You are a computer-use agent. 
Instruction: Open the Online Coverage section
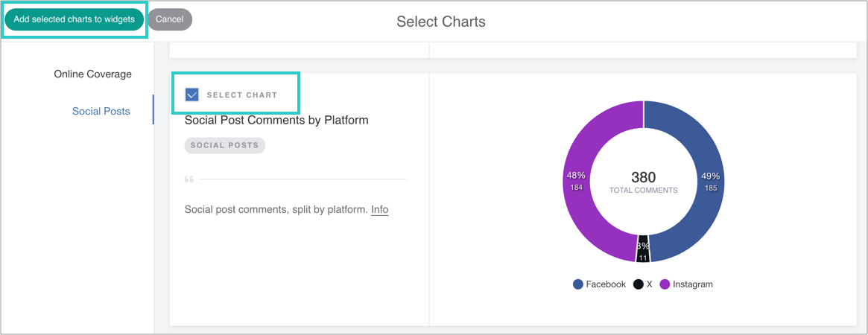point(92,74)
